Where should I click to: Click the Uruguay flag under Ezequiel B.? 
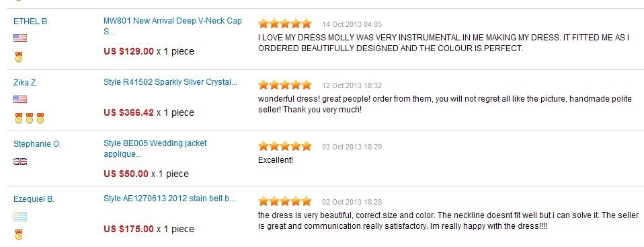pyautogui.click(x=20, y=217)
